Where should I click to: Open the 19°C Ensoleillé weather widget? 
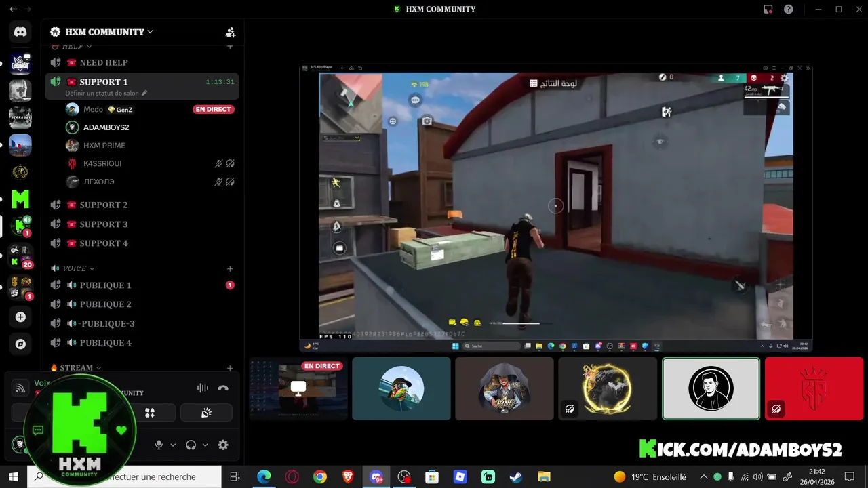click(x=650, y=476)
